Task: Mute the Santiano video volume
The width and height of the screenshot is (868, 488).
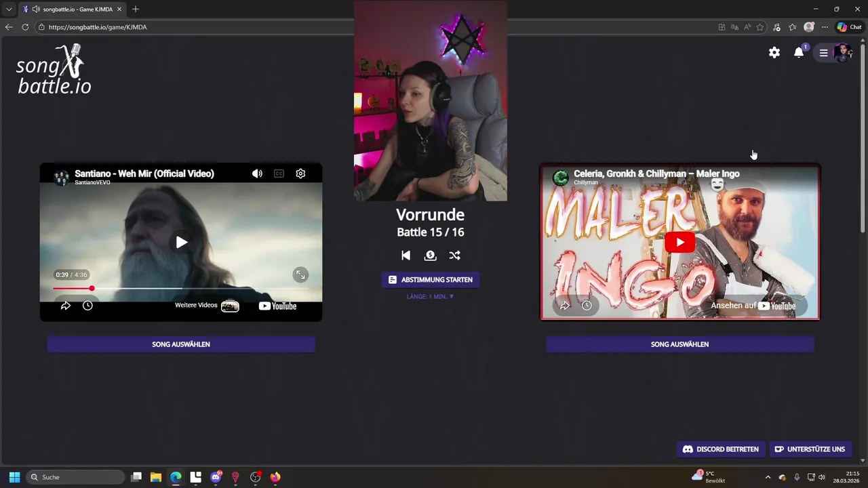Action: point(257,174)
